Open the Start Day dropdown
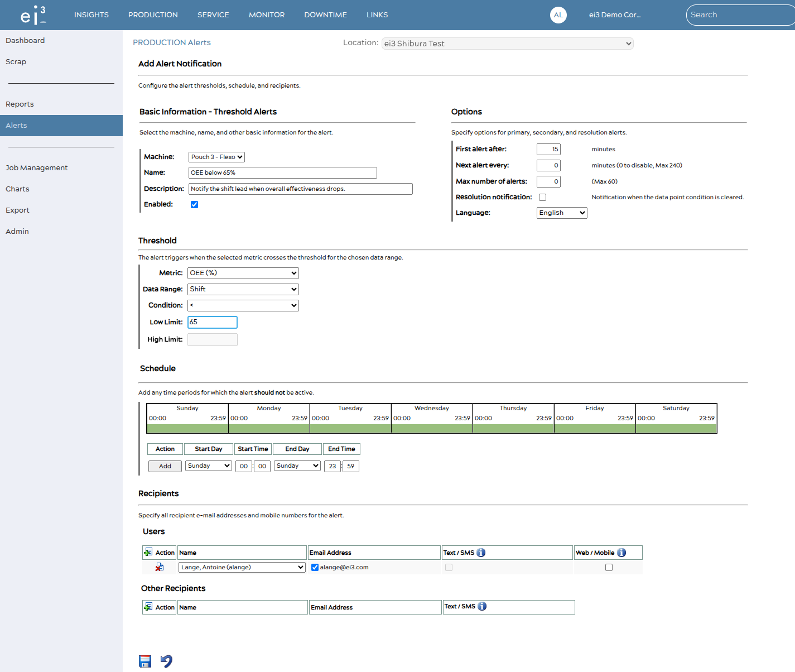 click(x=209, y=465)
